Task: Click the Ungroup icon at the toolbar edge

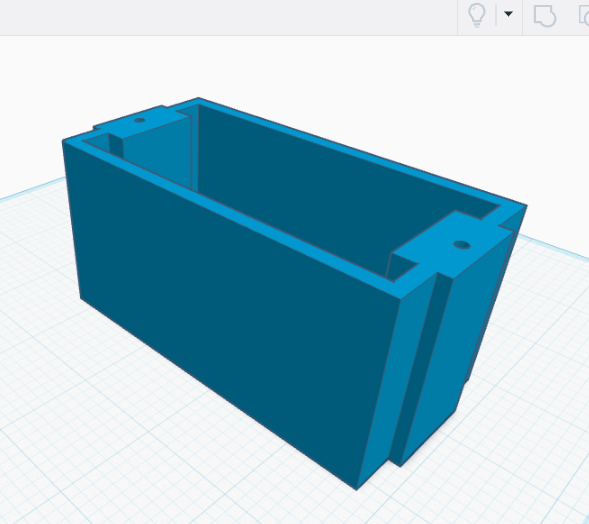Action: [584, 16]
